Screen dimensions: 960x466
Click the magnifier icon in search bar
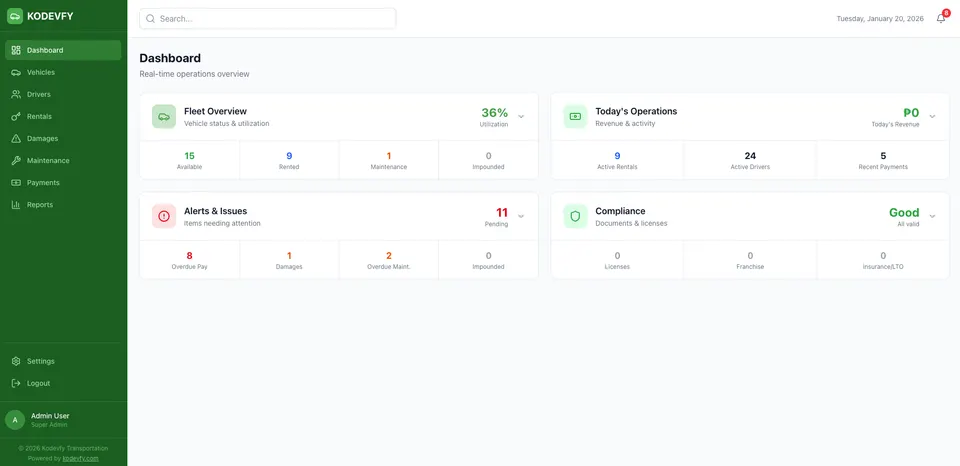pyautogui.click(x=151, y=19)
